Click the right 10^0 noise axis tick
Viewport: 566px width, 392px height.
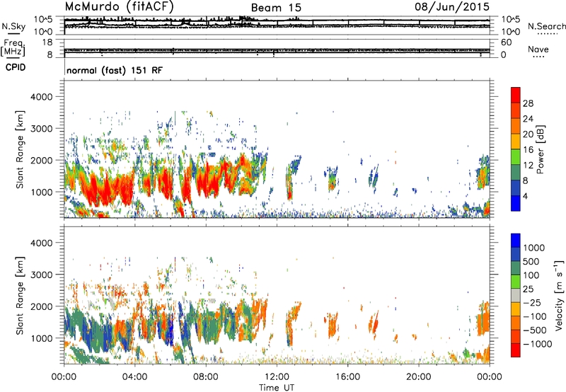[x=510, y=32]
